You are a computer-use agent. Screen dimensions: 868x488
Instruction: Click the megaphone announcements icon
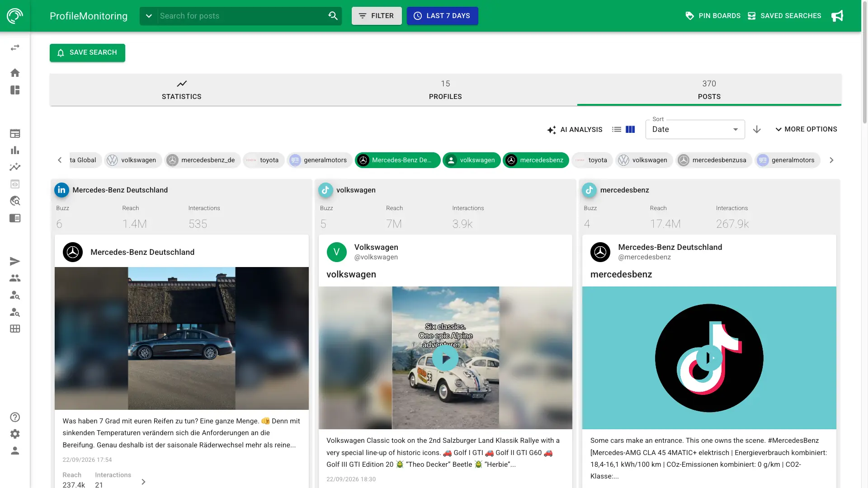point(837,16)
